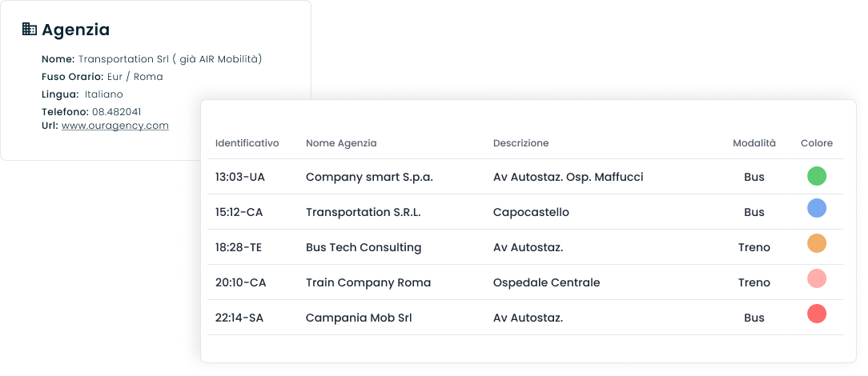Image resolution: width=868 pixels, height=376 pixels.
Task: Open the Campania Mob Srl entry
Action: pyautogui.click(x=359, y=318)
